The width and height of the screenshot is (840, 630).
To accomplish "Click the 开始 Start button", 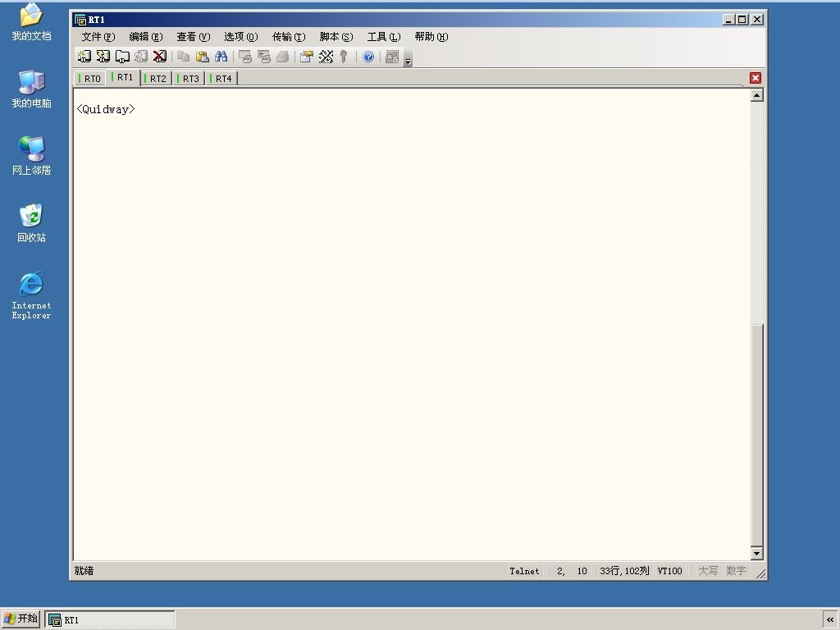I will click(x=21, y=619).
